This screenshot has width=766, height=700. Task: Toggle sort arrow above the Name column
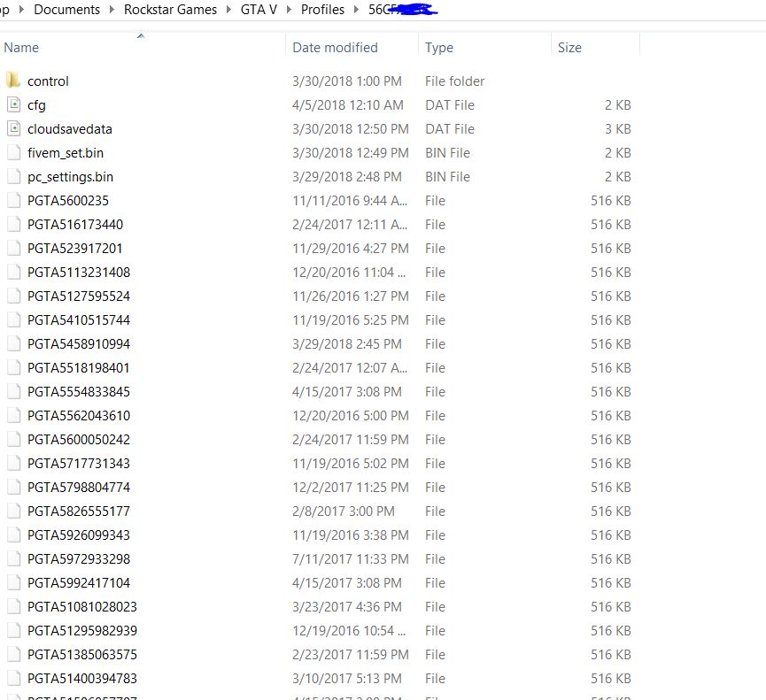[141, 35]
